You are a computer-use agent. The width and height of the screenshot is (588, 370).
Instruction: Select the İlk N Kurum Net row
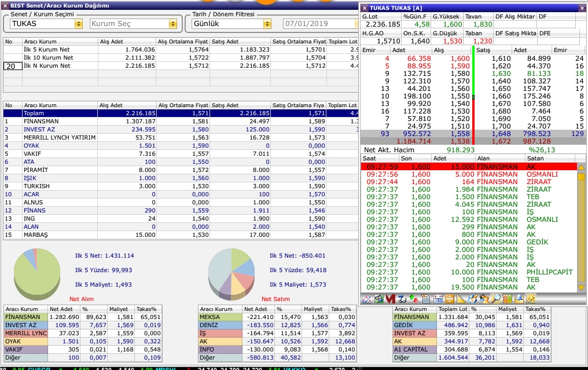(181, 66)
